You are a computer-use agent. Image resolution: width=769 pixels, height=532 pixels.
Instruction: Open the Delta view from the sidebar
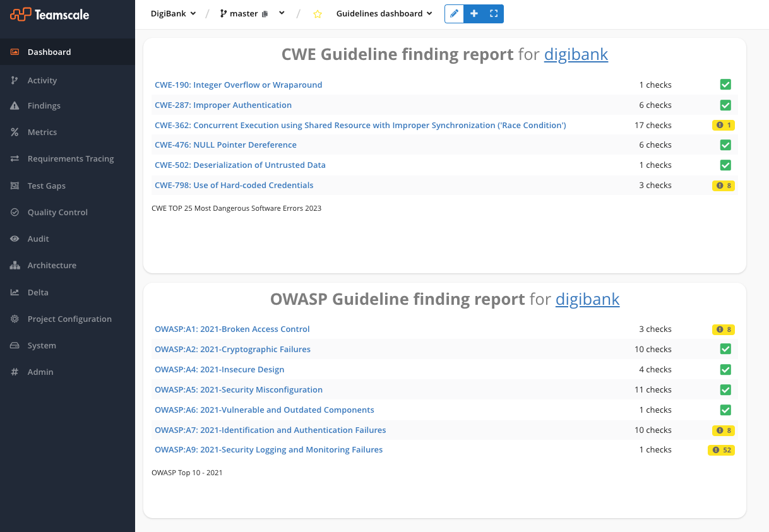point(15,292)
